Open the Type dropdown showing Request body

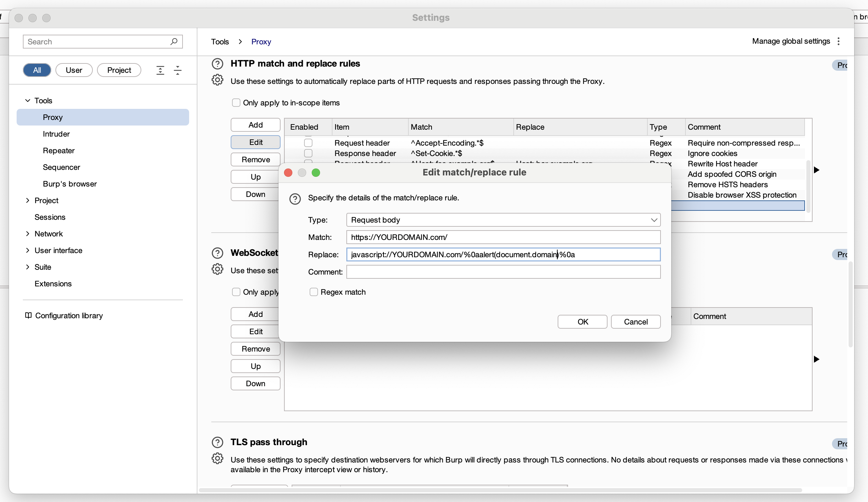503,220
